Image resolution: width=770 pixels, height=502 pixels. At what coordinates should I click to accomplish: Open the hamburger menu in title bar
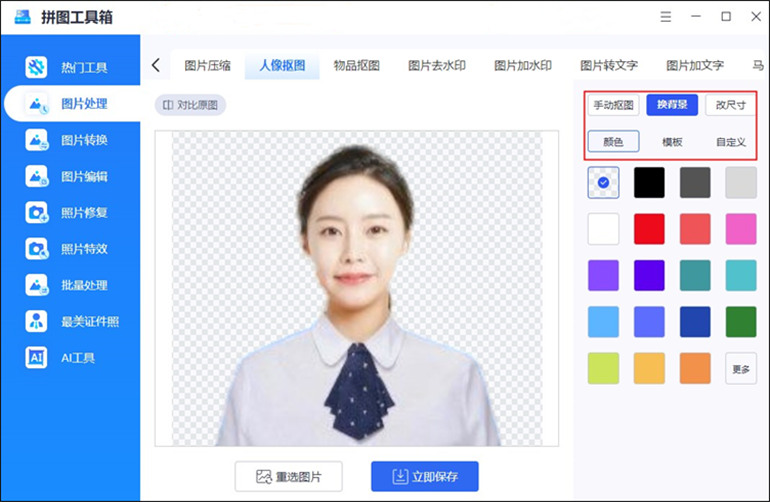(x=665, y=17)
